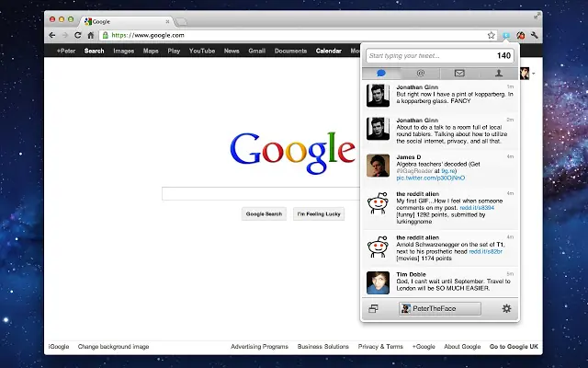588x368 pixels.
Task: Click the I'm Feeling Lucky button
Action: 319,214
